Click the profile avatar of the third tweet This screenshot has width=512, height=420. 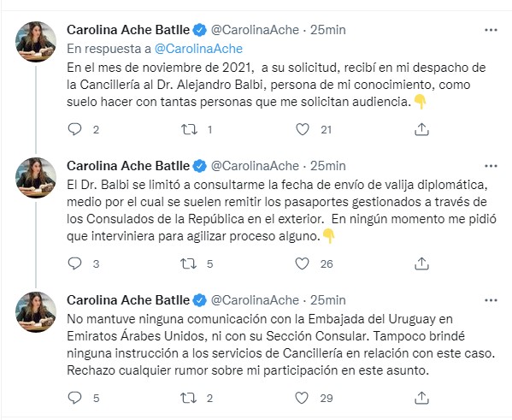[36, 312]
